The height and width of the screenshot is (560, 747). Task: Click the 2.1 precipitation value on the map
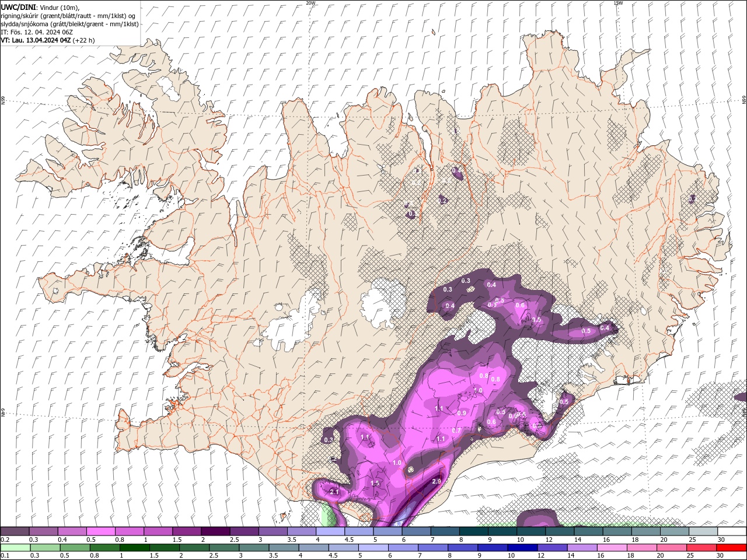[334, 492]
